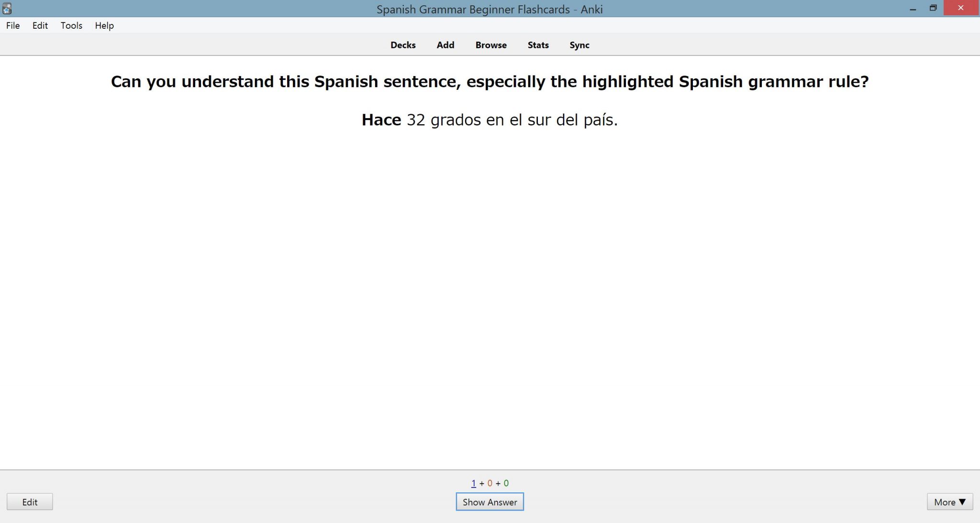
Task: Edit the current flashcard
Action: [x=30, y=502]
